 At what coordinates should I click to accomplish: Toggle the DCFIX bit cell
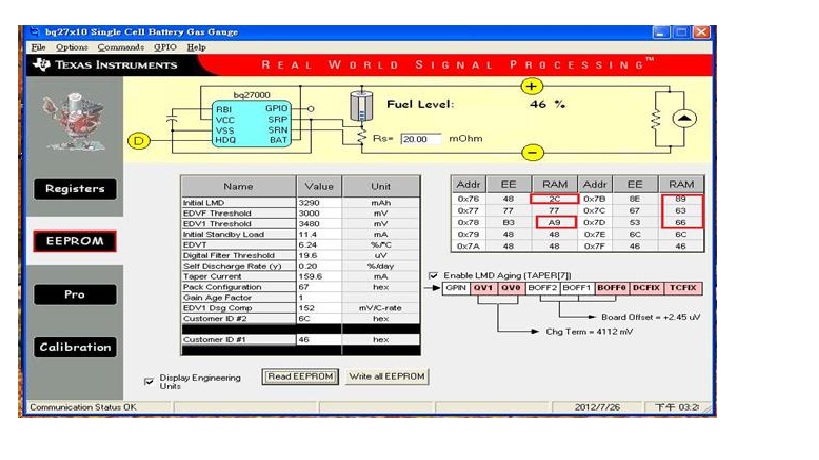(x=646, y=288)
